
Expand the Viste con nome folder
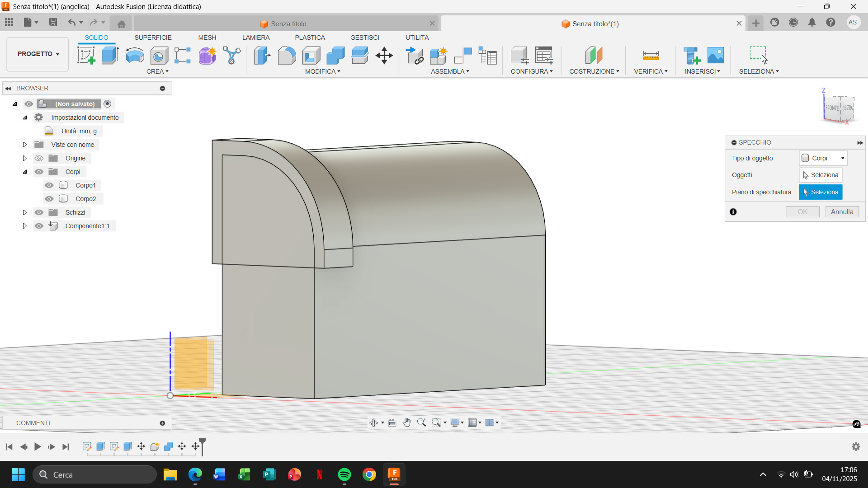pos(25,145)
